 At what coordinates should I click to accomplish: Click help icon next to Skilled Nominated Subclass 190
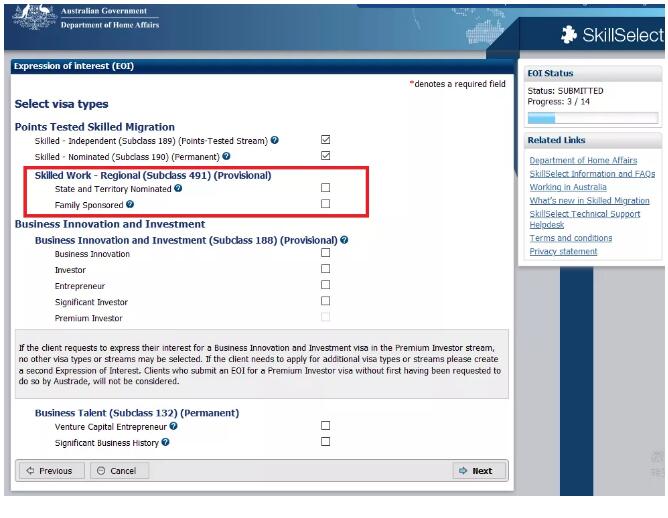point(227,157)
